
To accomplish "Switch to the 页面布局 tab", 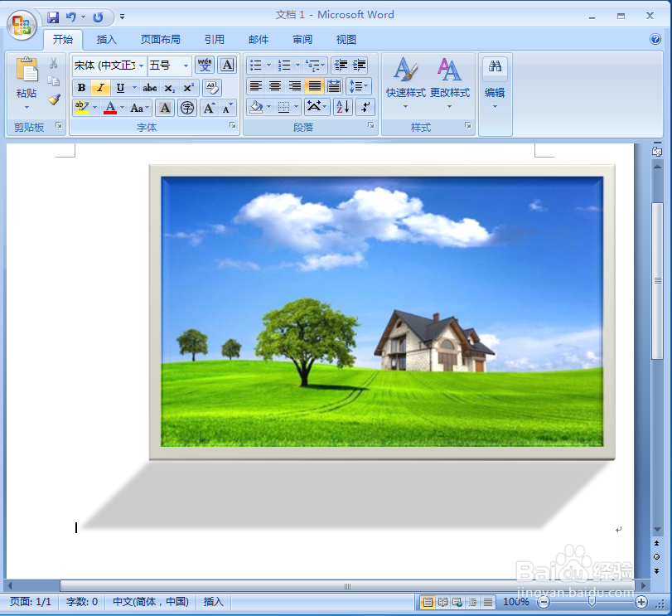I will pos(160,40).
